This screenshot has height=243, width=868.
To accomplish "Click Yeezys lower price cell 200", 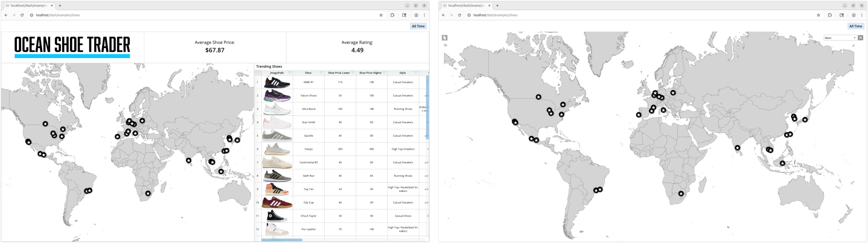I will (x=340, y=149).
